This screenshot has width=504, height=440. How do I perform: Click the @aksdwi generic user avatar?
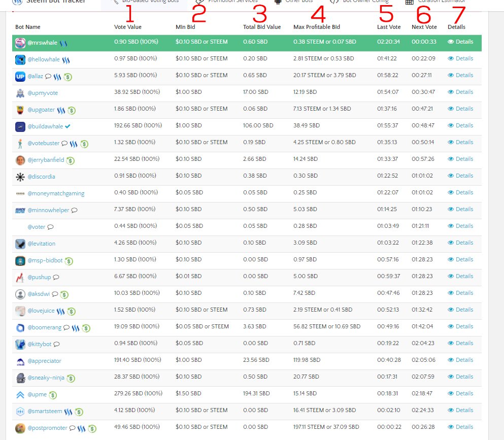point(20,294)
